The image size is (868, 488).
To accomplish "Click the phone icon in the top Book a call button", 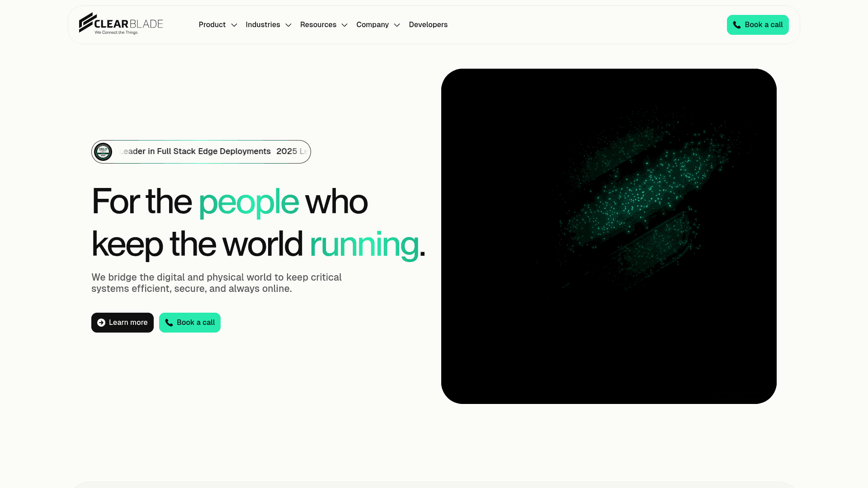I will [x=737, y=25].
